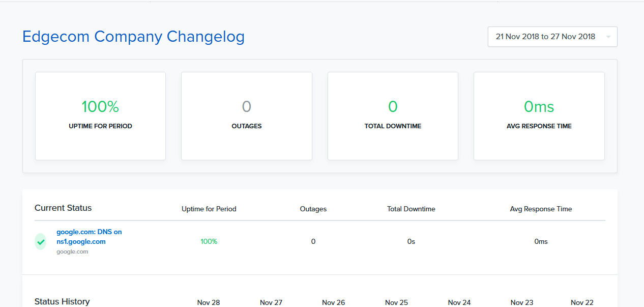Click the outages count 0 in table row
Viewport: 644px width, 307px height.
[313, 241]
